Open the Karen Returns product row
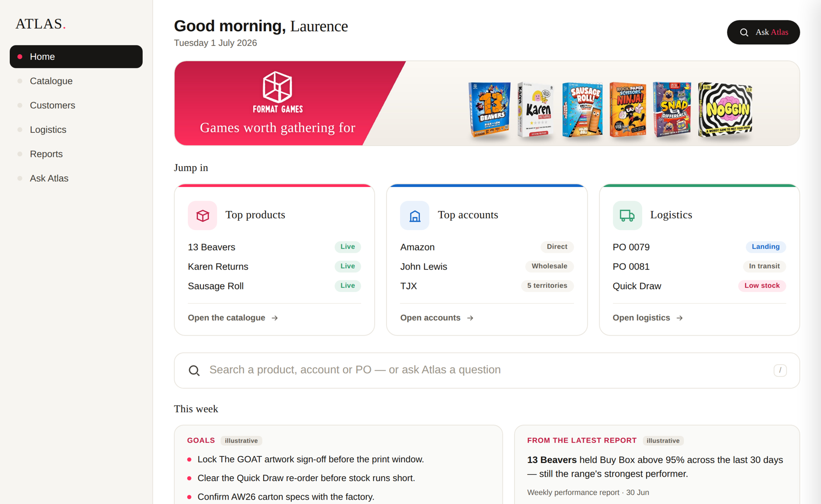This screenshot has height=504, width=821. 274,267
